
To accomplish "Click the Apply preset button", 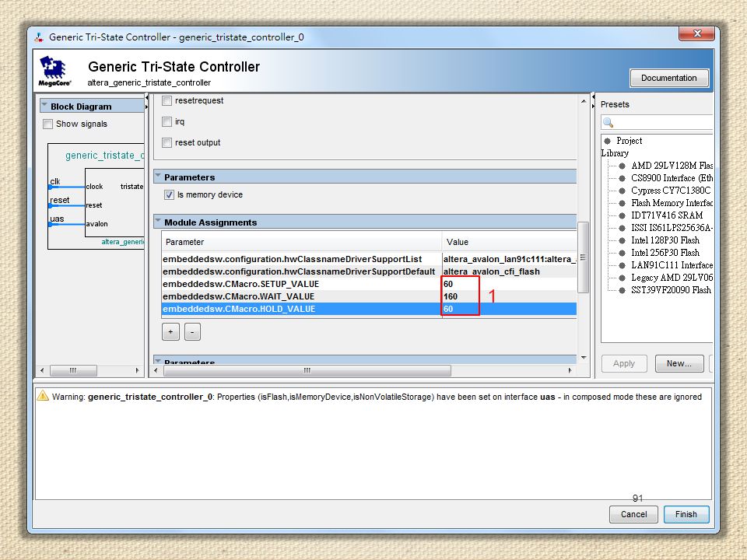I will [624, 363].
